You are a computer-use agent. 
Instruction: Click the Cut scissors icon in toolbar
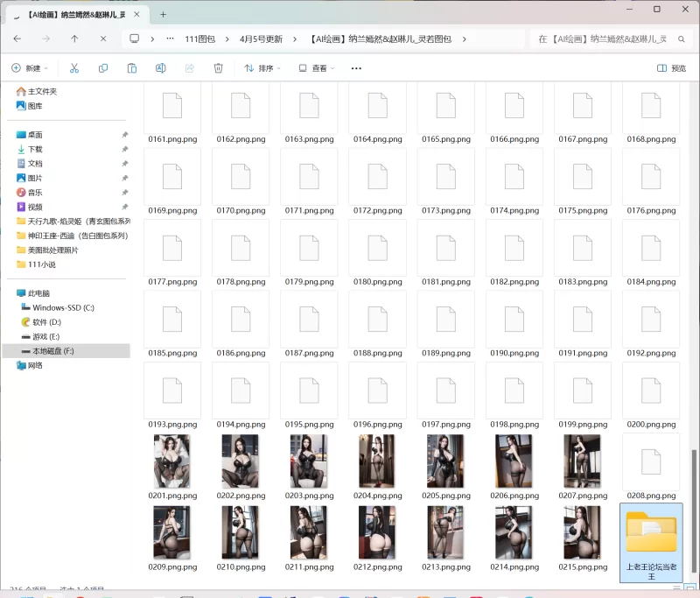click(74, 68)
